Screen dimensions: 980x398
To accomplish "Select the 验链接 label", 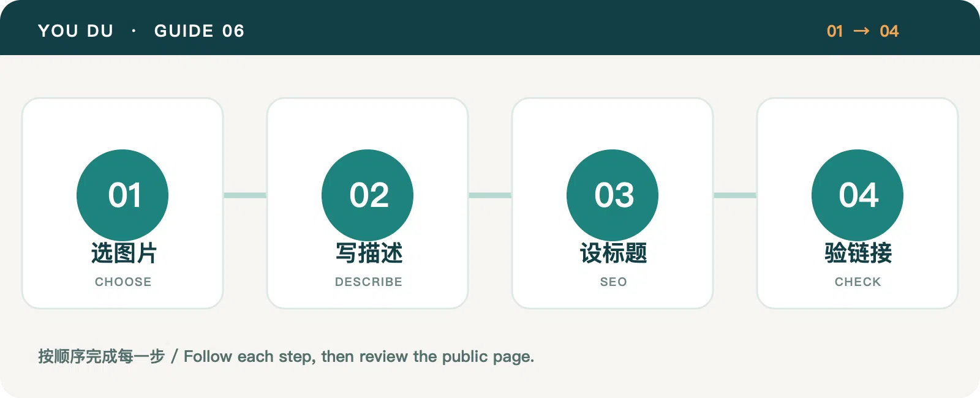I will coord(858,253).
